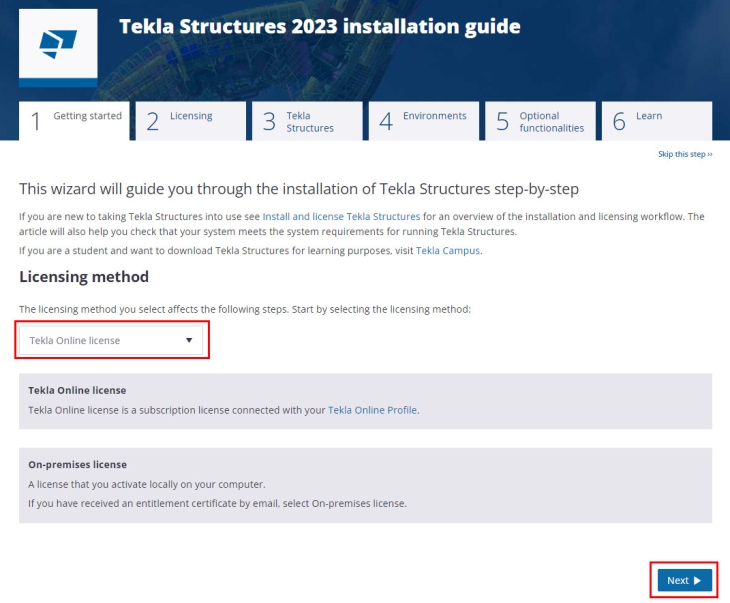Switch to the Licensing tab
This screenshot has width=730, height=603.
click(191, 121)
